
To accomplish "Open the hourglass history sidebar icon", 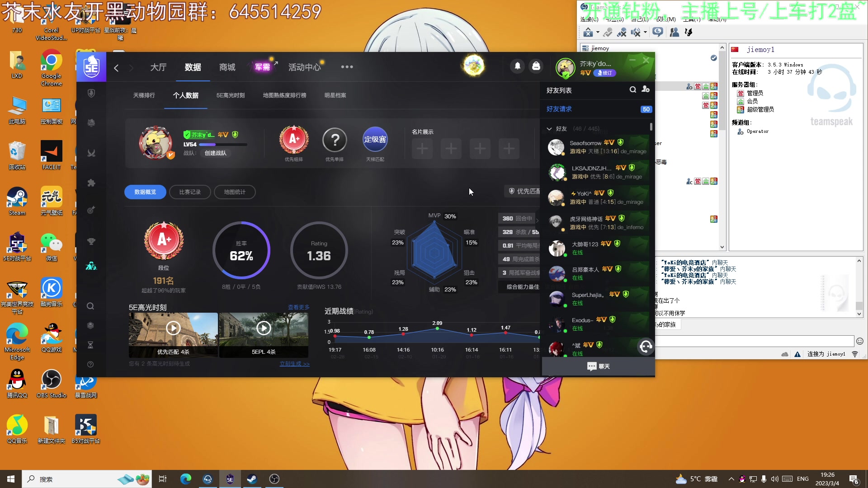I will point(90,345).
